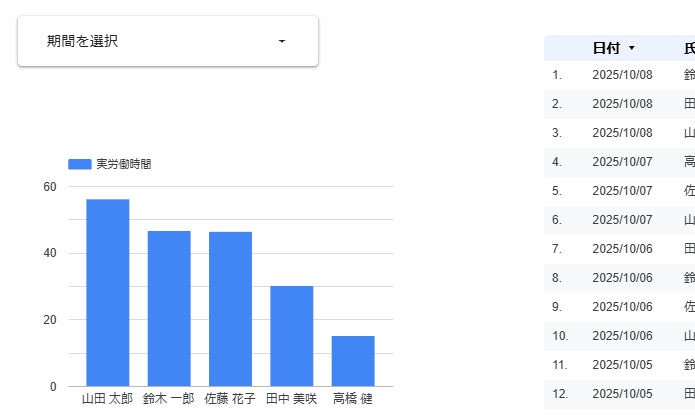The height and width of the screenshot is (415, 695).
Task: Select the 実労働時間 legend label
Action: [x=124, y=163]
